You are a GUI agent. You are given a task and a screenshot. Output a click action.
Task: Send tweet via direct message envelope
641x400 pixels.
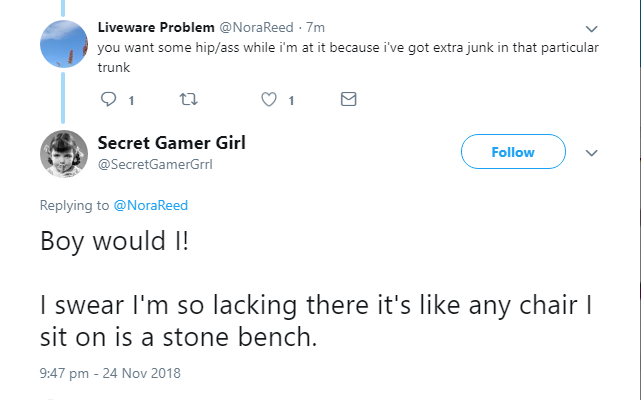pos(348,99)
